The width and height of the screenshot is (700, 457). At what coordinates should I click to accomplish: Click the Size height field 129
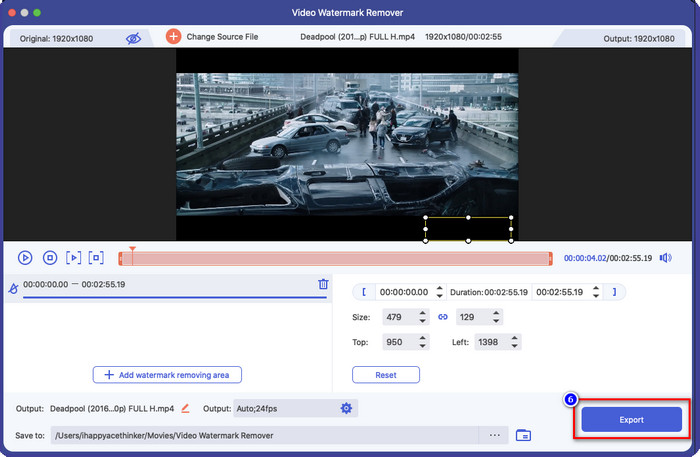click(473, 317)
